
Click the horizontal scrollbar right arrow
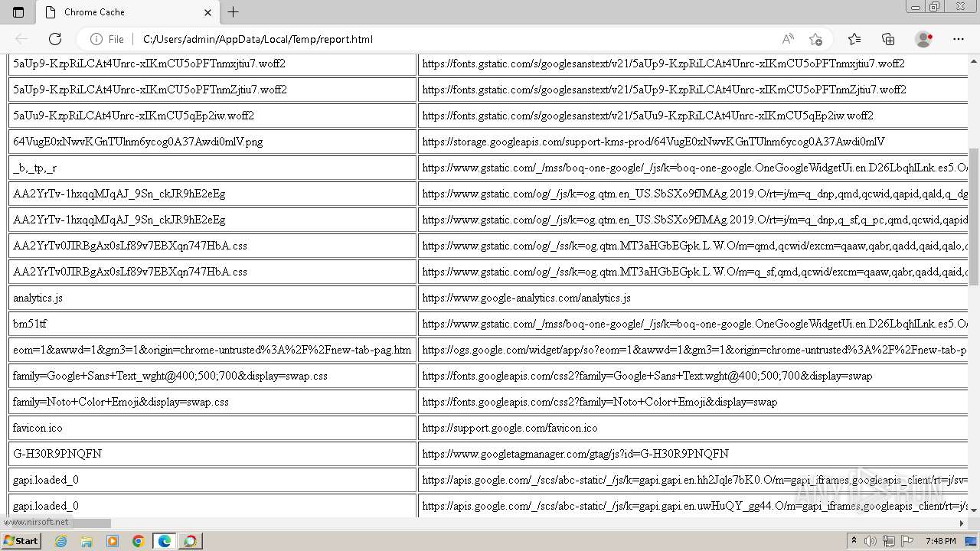962,523
